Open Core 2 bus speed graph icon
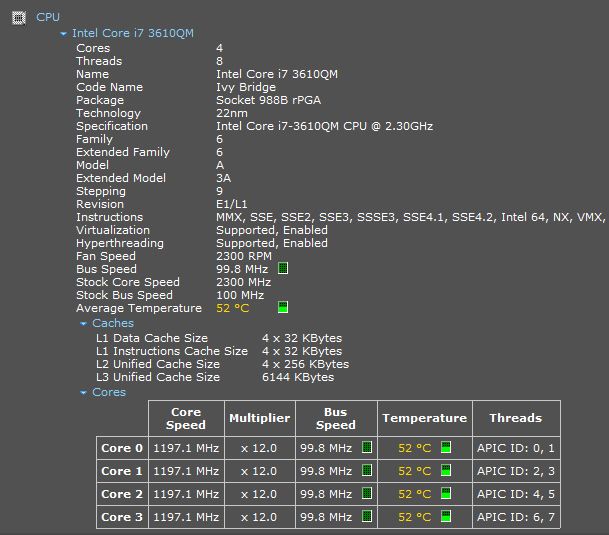 (367, 494)
